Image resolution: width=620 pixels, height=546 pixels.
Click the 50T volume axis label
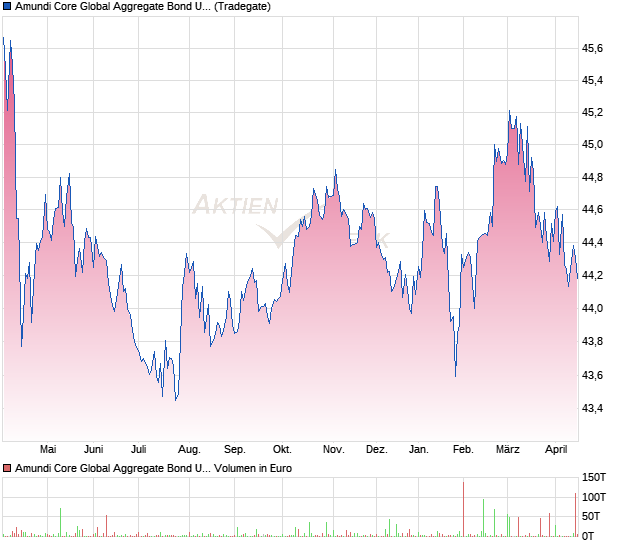tap(591, 516)
